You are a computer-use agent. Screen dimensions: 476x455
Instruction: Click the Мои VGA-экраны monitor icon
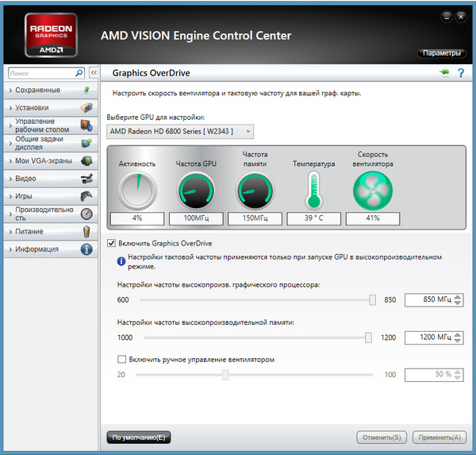(x=86, y=160)
